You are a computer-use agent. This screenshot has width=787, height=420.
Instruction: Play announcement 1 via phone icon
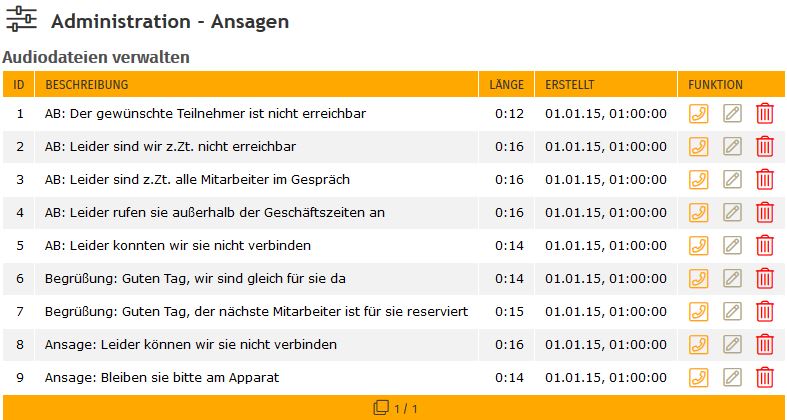pos(699,114)
